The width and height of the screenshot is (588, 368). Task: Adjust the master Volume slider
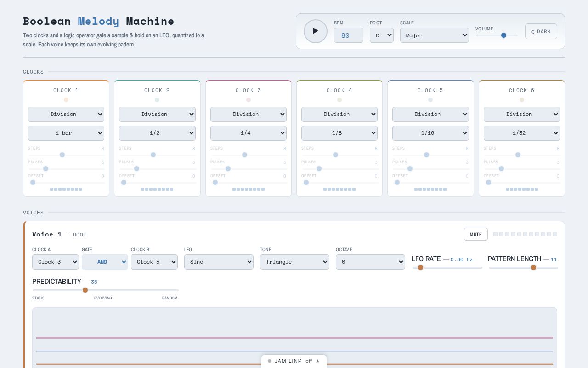[497, 35]
